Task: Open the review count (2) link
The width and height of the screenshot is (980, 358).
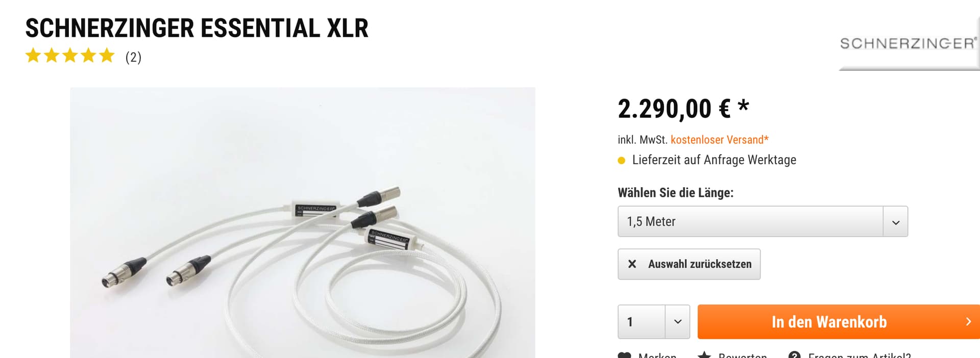Action: pyautogui.click(x=133, y=57)
